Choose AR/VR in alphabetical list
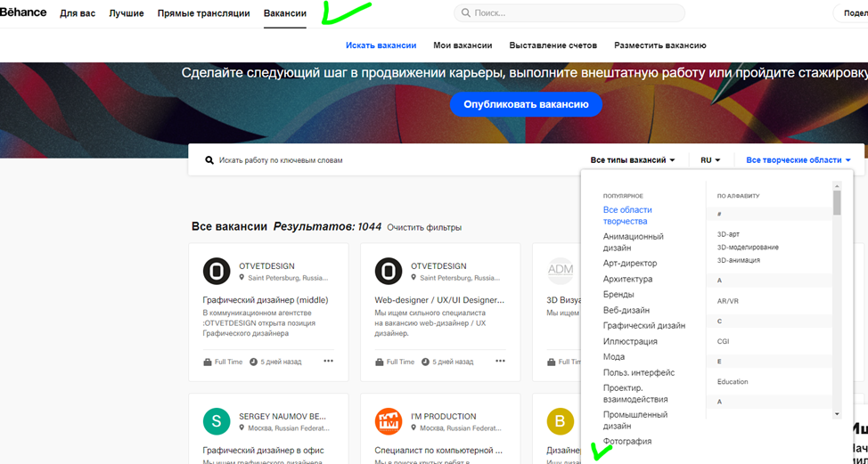This screenshot has width=868, height=464. click(728, 301)
